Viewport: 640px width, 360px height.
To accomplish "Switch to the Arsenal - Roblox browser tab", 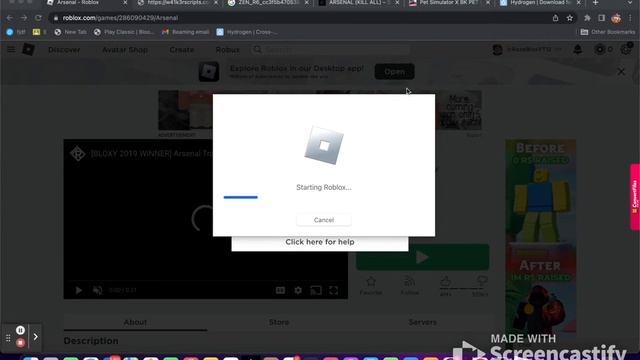I will [x=86, y=3].
